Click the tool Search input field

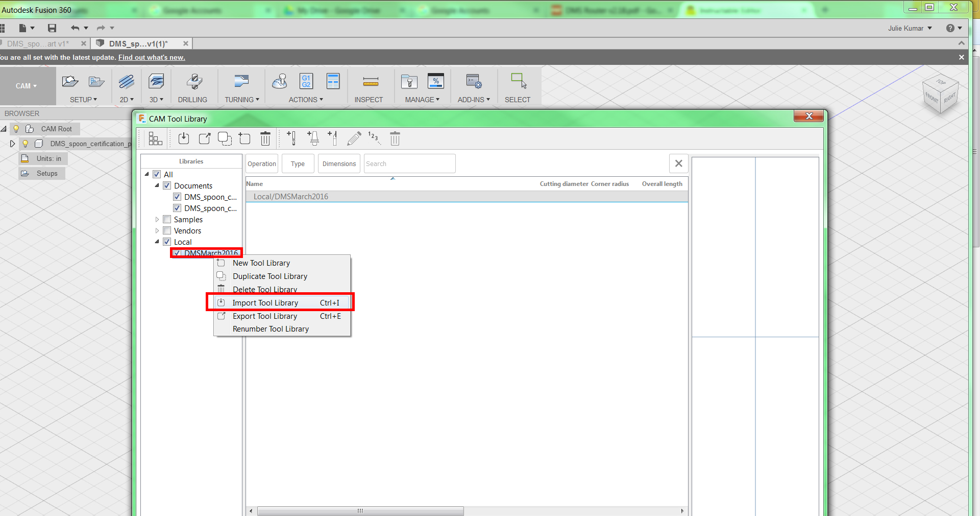[x=409, y=163]
